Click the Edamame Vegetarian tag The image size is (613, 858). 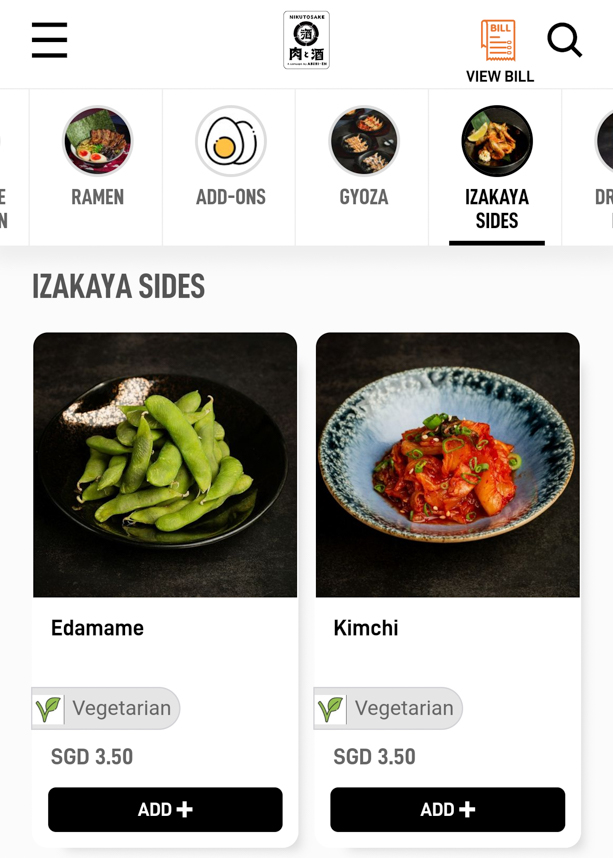(106, 708)
